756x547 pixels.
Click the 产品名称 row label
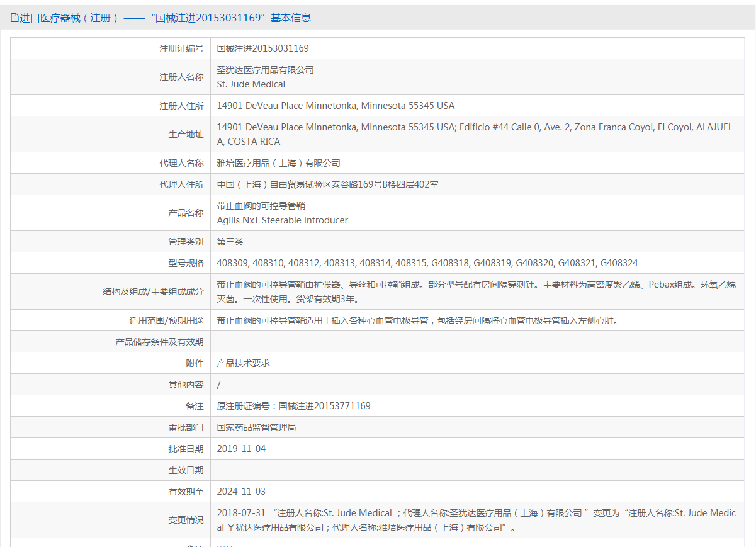click(186, 213)
